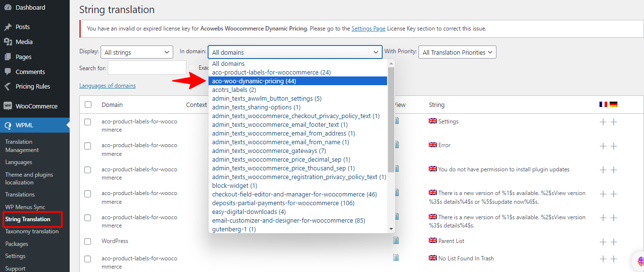Collapse the In domain All domains dropdown

(x=295, y=52)
